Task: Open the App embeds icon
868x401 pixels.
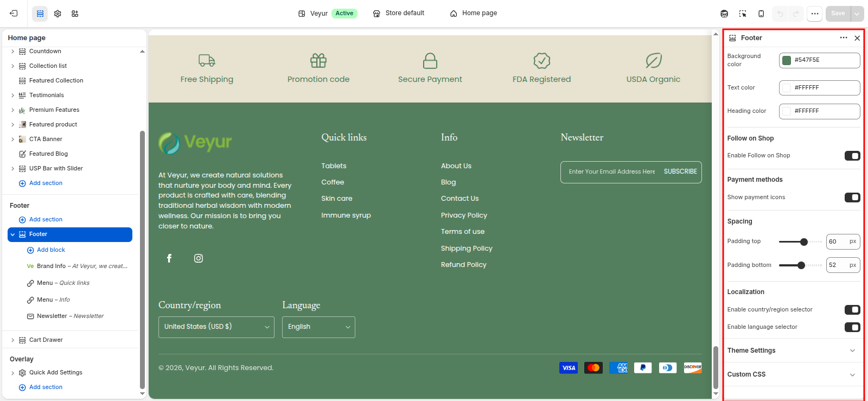Action: tap(75, 14)
